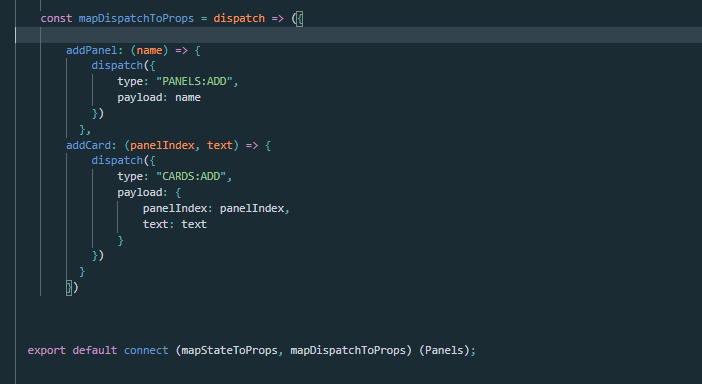
Task: Click the 'default' keyword
Action: (94, 350)
